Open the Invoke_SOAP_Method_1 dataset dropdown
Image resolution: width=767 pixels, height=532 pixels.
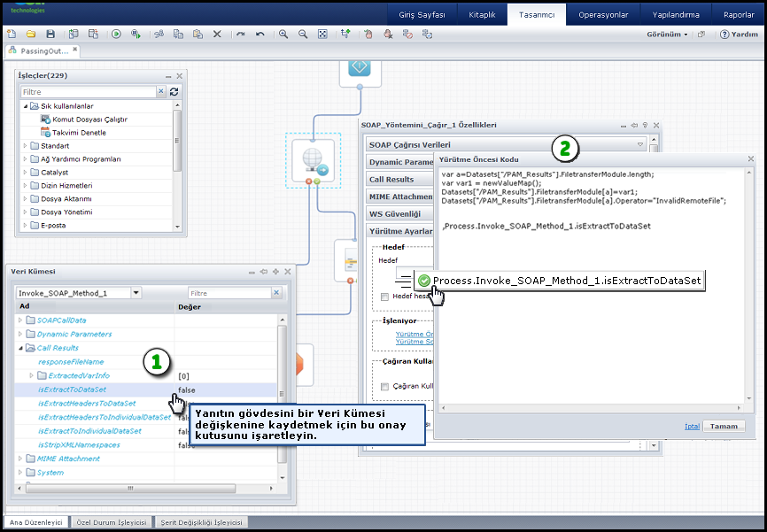point(136,293)
